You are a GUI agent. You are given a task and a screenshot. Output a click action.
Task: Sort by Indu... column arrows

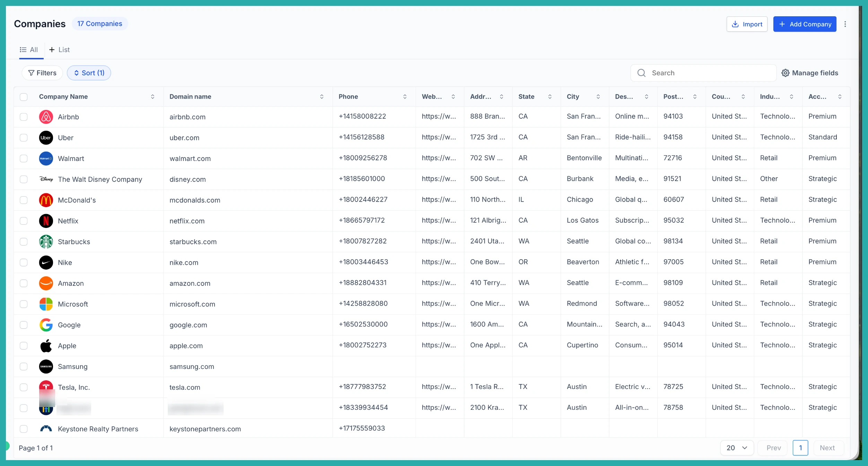[x=791, y=97]
